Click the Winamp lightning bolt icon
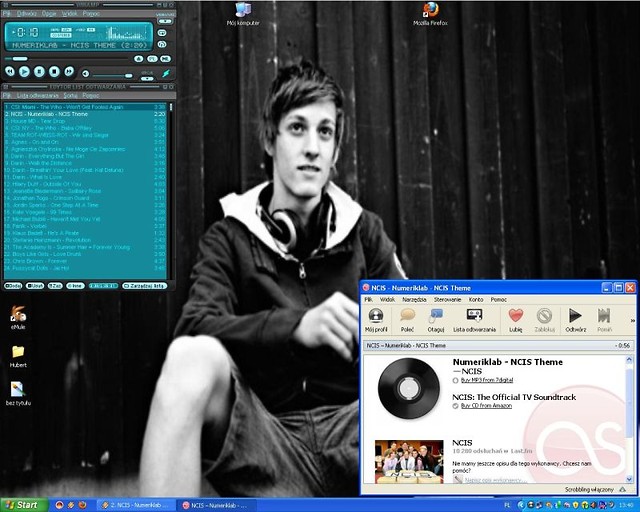 click(166, 73)
